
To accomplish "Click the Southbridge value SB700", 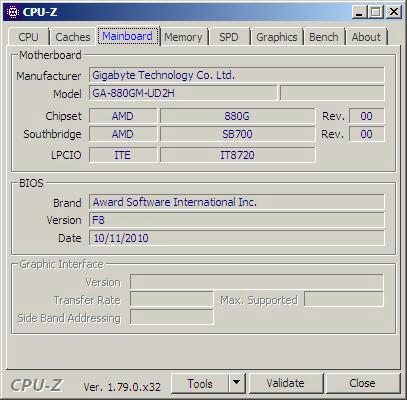I will (x=237, y=134).
